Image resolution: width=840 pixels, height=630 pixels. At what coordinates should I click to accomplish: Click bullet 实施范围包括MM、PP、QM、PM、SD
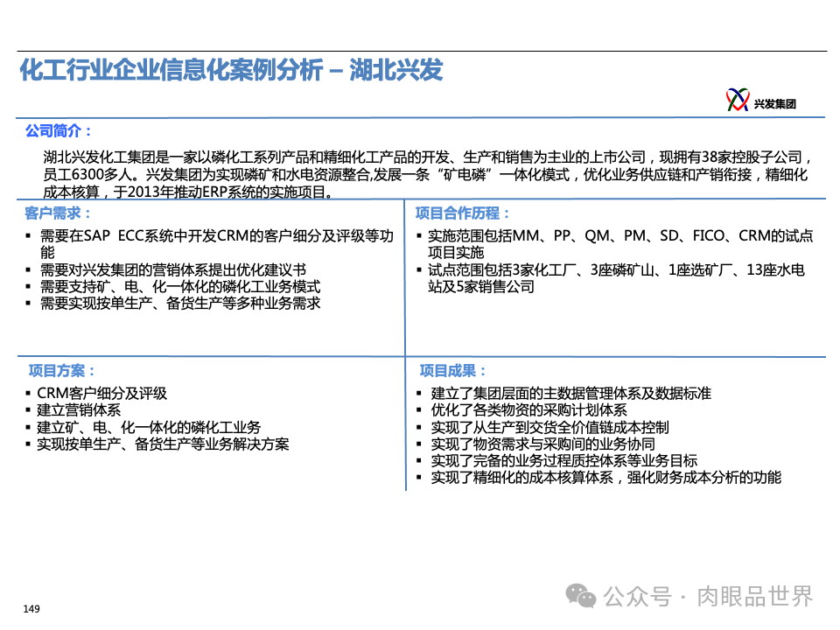(x=620, y=244)
